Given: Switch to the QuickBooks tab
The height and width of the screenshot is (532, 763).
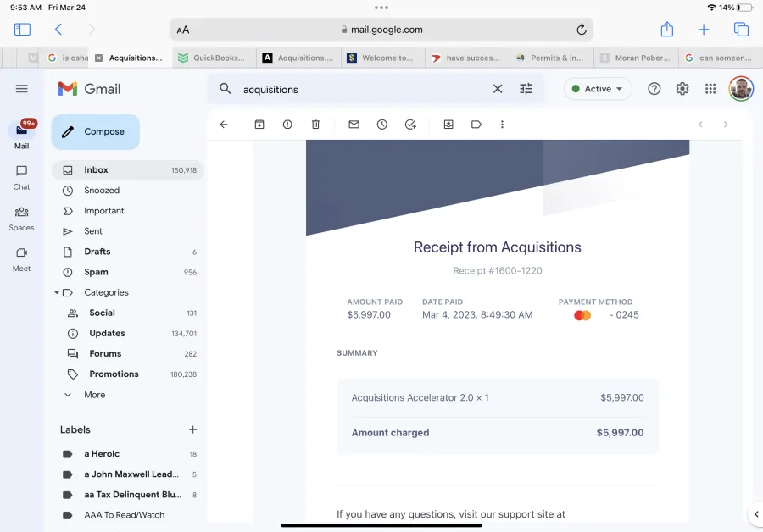Looking at the screenshot, I should [x=214, y=58].
